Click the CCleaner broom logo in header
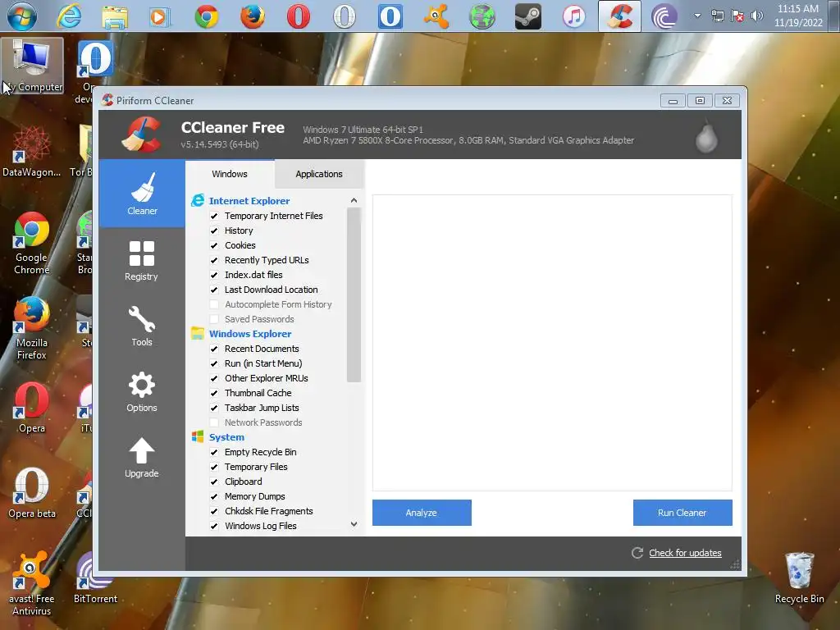Screen dimensions: 840x630 click(141, 134)
